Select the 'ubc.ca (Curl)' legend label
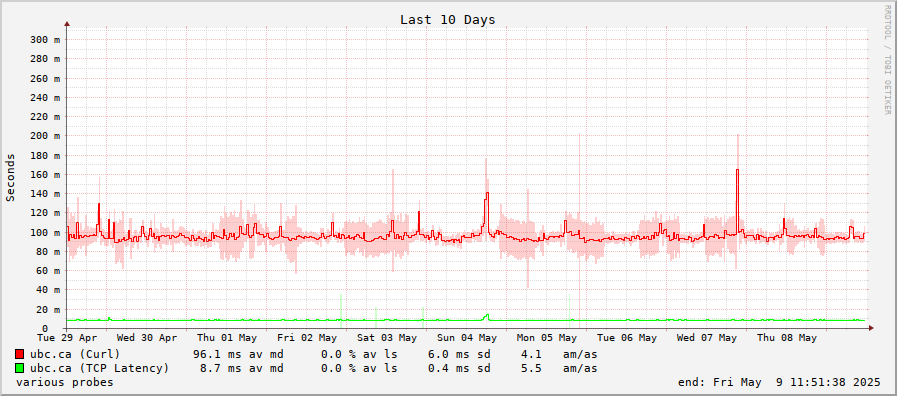The height and width of the screenshot is (396, 897). point(75,354)
